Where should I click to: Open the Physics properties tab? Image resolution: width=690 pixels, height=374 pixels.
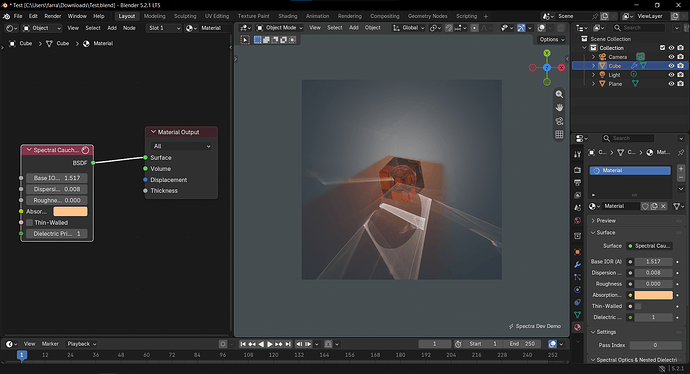click(577, 290)
